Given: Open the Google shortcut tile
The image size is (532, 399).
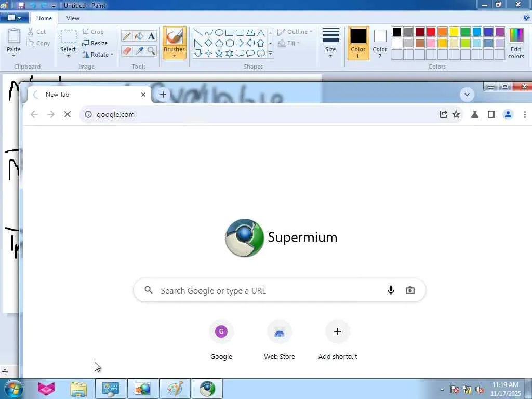Looking at the screenshot, I should point(221,340).
